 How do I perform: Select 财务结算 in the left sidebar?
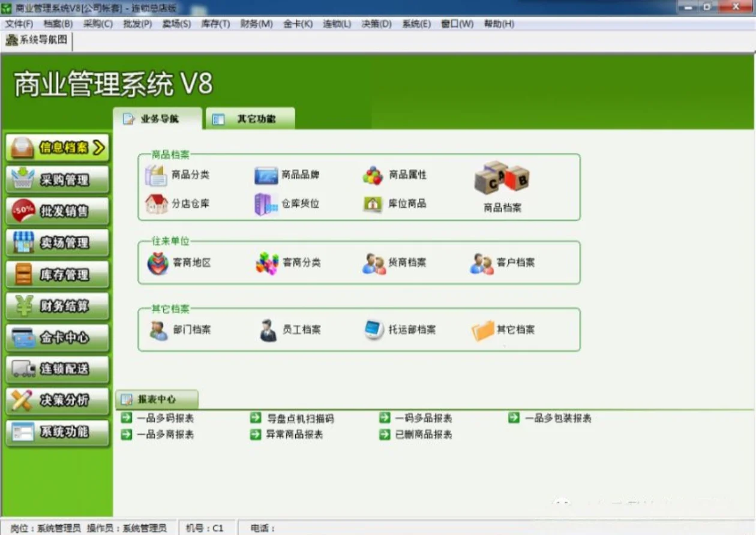[58, 306]
